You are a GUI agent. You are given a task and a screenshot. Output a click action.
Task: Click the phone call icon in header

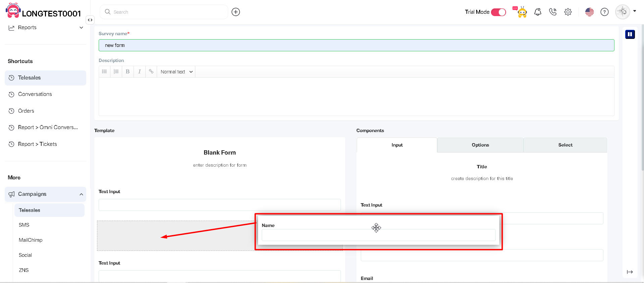[x=553, y=12]
